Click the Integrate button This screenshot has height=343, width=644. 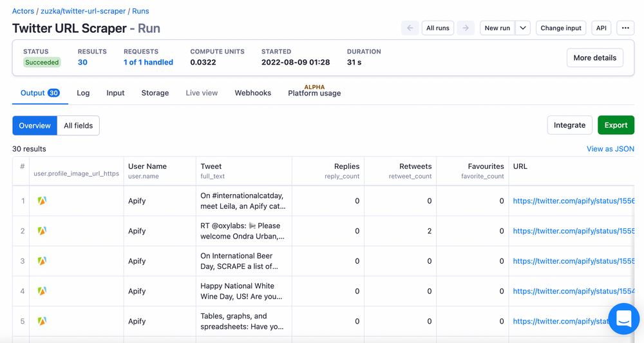[569, 125]
